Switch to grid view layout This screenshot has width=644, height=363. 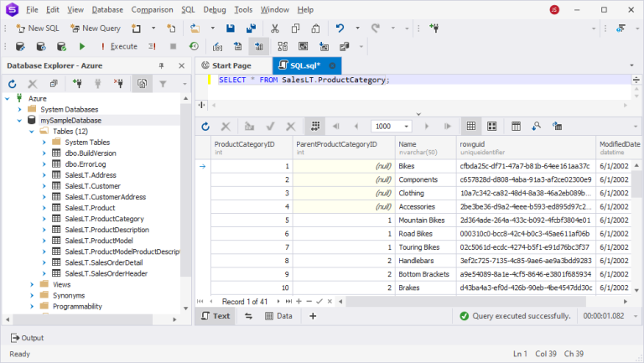pos(471,127)
